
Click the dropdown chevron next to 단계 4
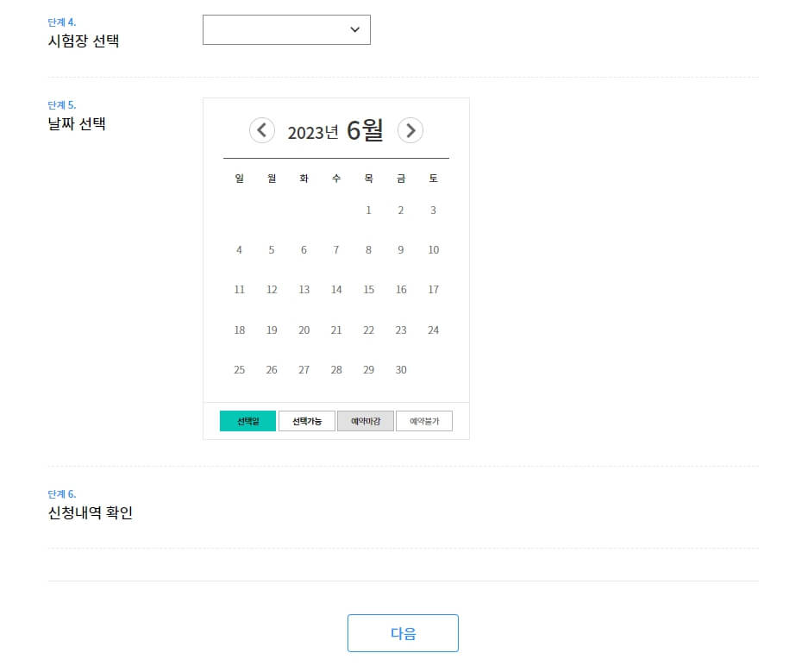[354, 28]
